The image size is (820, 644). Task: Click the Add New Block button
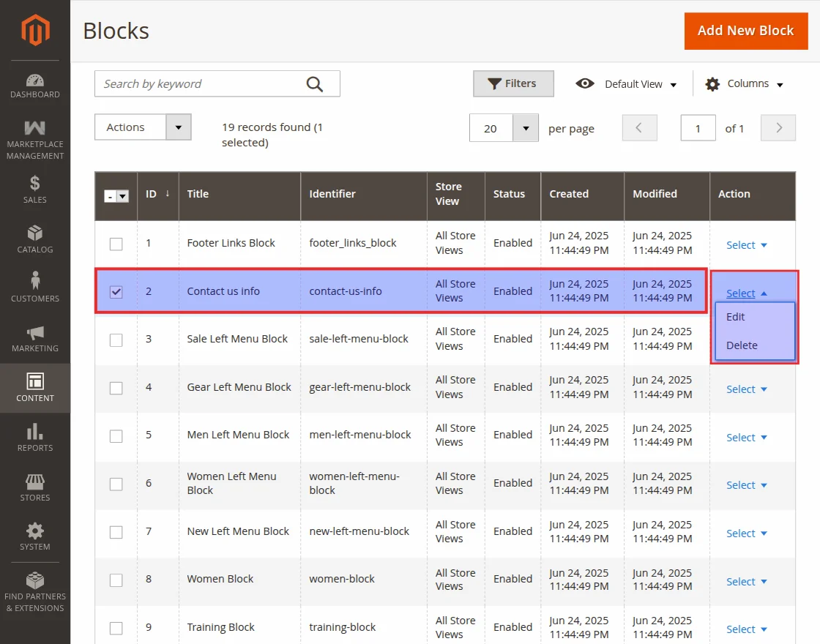point(746,31)
